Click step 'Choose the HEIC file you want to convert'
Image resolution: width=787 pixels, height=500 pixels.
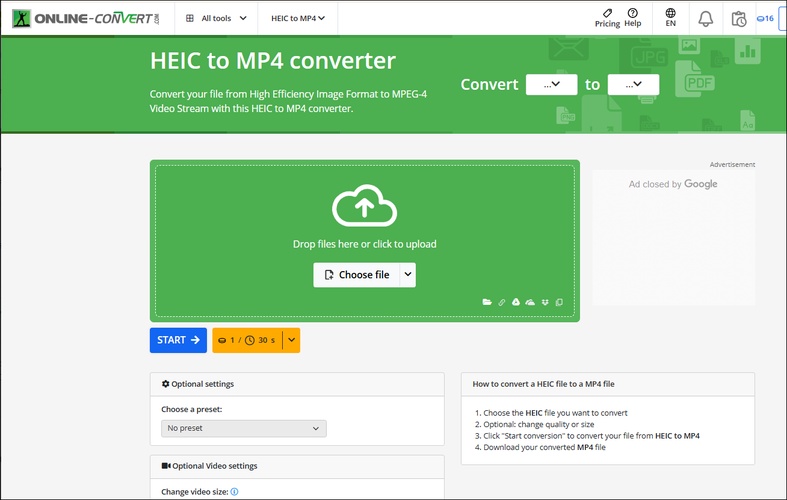[555, 413]
